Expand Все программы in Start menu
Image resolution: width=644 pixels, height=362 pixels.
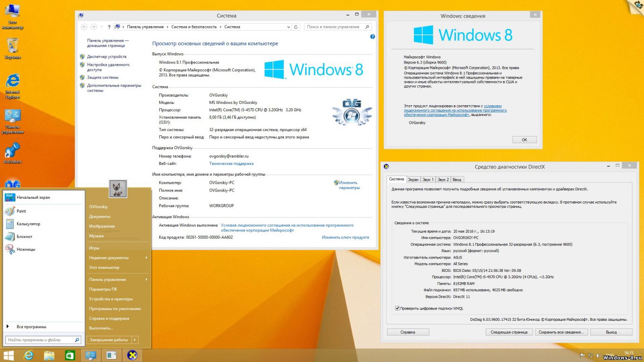pyautogui.click(x=43, y=327)
